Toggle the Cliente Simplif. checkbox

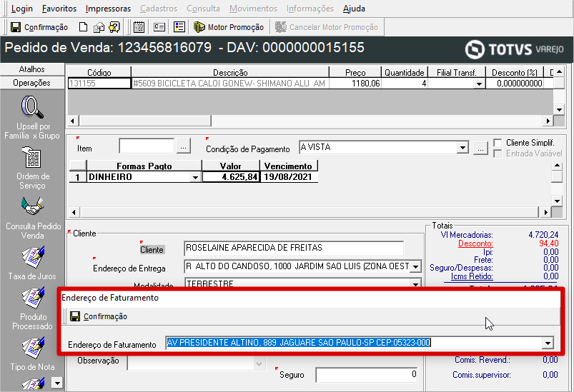click(x=498, y=144)
